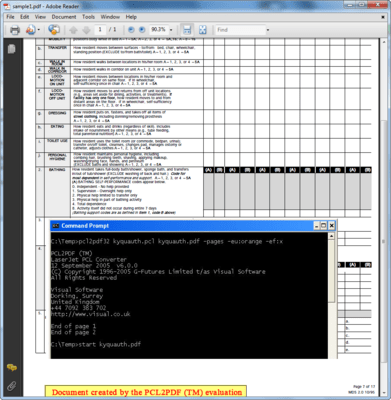The image size is (391, 400).
Task: Open the Document menu
Action: 64,17
